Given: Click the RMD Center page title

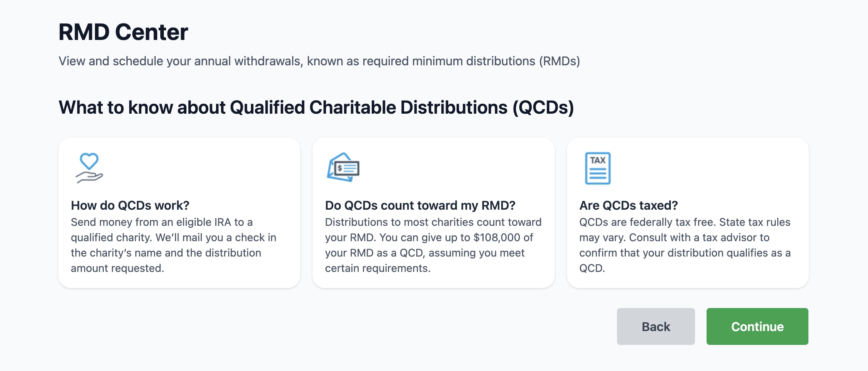Looking at the screenshot, I should coord(123,32).
